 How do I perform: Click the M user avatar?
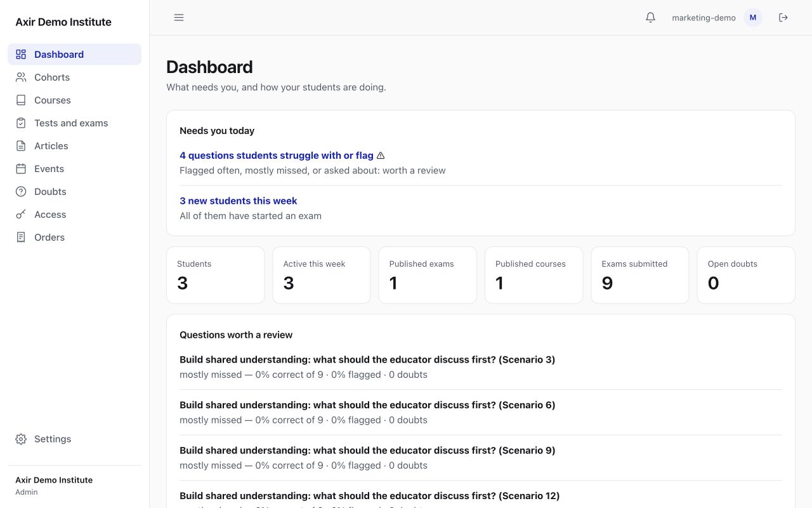(753, 18)
